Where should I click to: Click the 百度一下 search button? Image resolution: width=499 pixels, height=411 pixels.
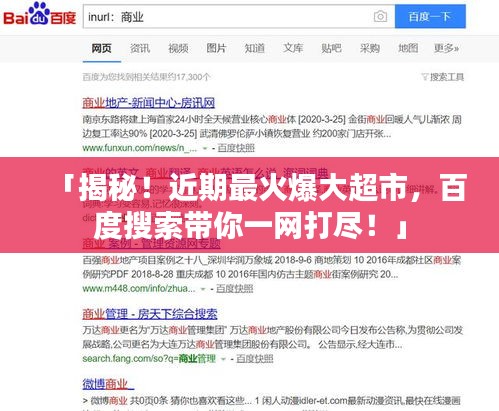430,16
